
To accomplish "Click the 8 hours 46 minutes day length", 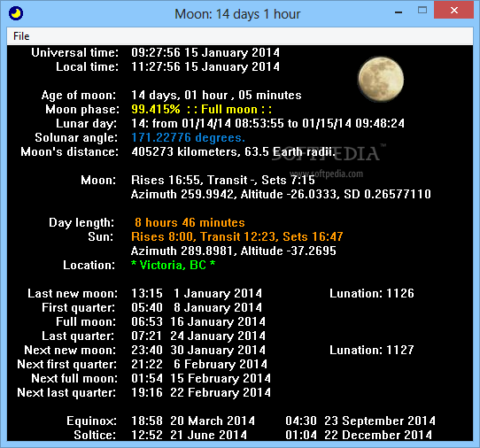I will point(190,222).
